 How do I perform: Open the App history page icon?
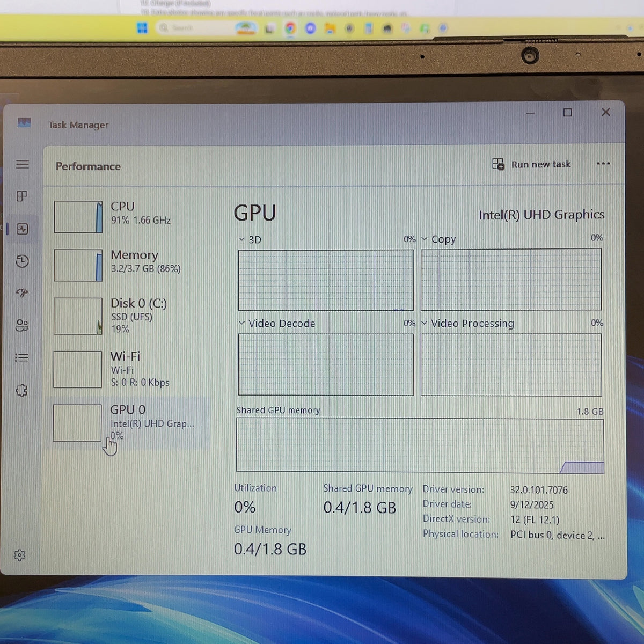coord(22,261)
